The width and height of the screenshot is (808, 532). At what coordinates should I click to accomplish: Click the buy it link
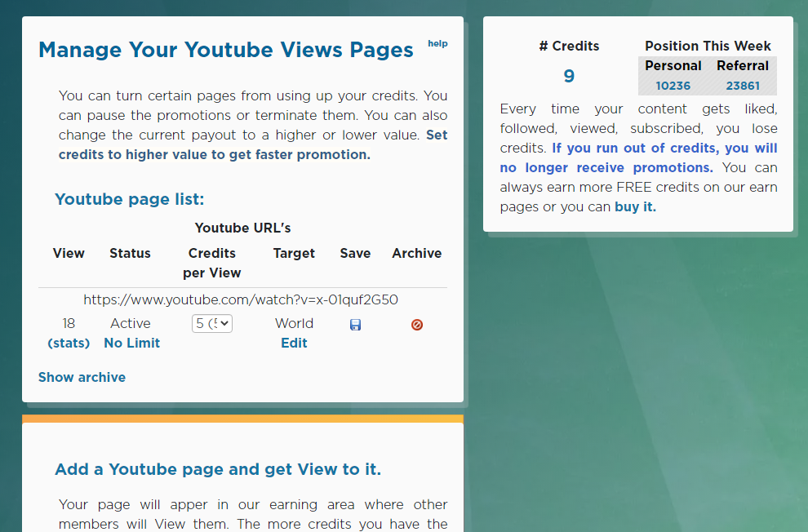(635, 207)
